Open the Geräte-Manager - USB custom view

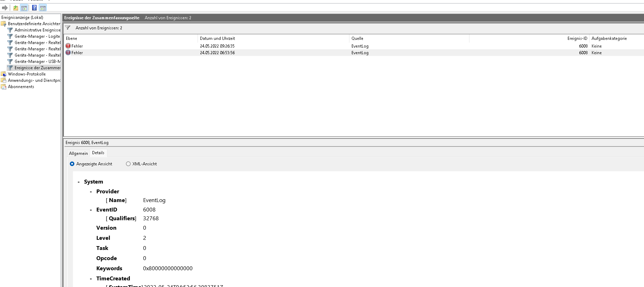coord(37,62)
